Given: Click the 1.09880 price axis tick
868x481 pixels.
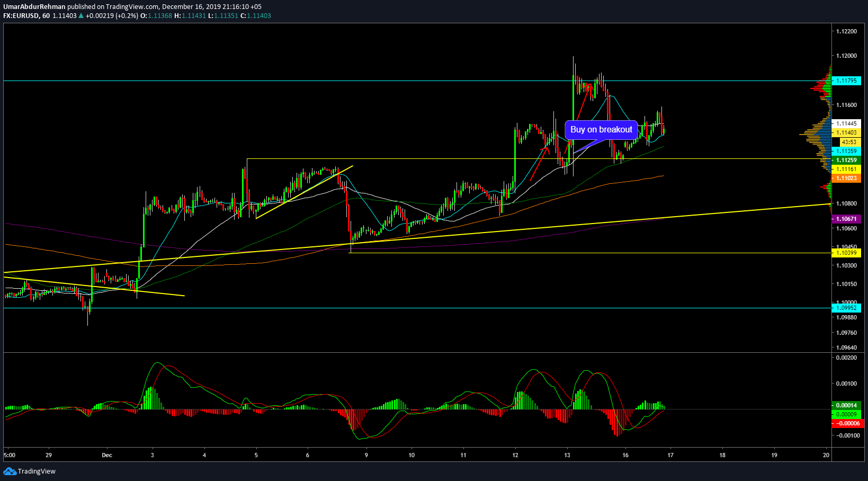Looking at the screenshot, I should coord(846,317).
